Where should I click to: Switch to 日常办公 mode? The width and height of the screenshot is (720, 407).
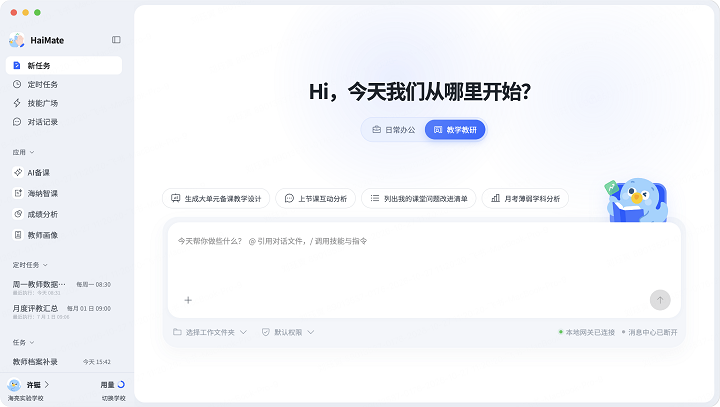394,130
